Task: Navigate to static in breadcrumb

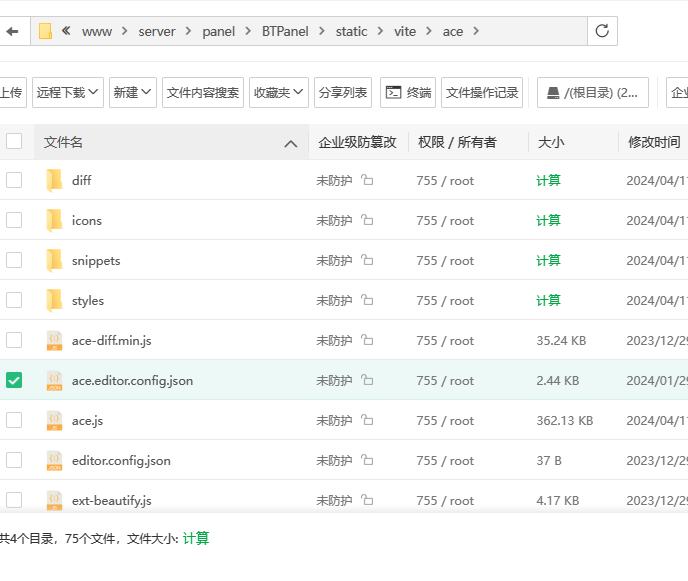Action: click(351, 32)
